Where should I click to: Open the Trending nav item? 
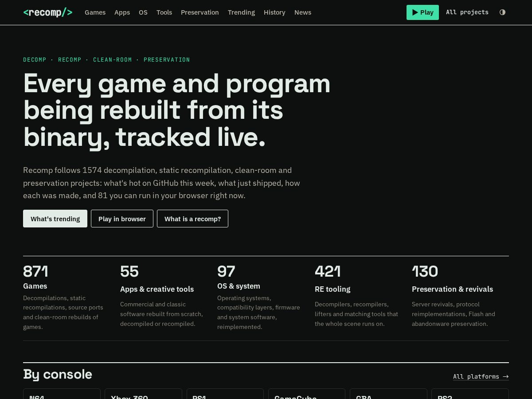pos(241,12)
